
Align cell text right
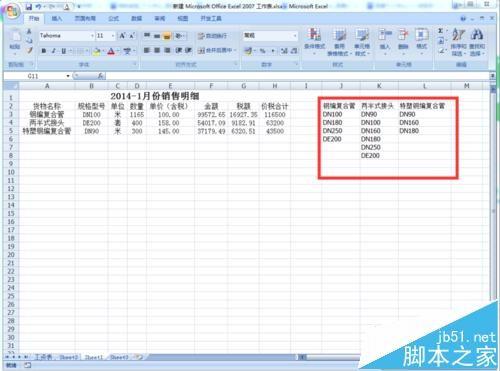click(x=167, y=50)
